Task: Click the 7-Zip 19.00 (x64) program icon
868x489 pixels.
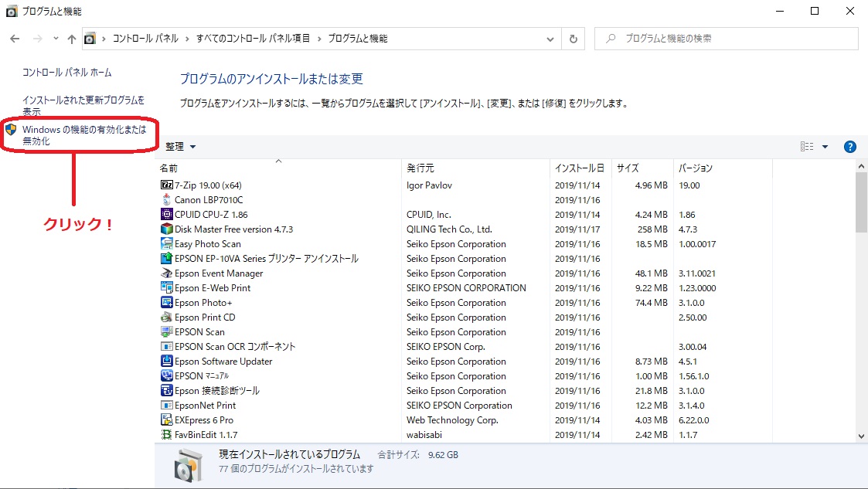Action: 167,185
